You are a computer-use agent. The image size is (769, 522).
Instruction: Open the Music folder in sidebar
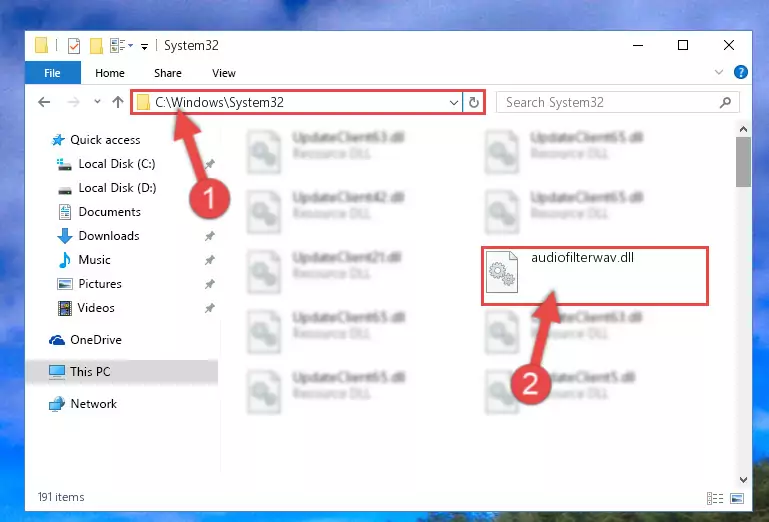coord(84,260)
